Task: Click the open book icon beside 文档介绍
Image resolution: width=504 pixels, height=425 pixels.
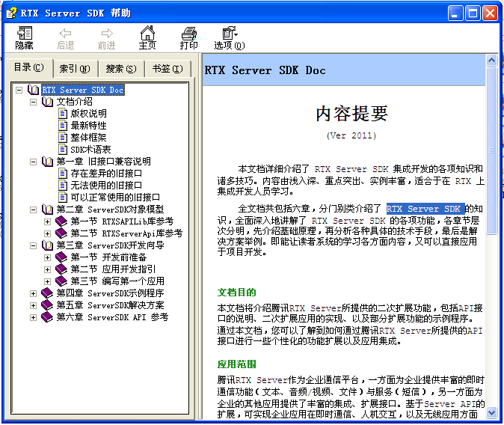Action: point(47,102)
